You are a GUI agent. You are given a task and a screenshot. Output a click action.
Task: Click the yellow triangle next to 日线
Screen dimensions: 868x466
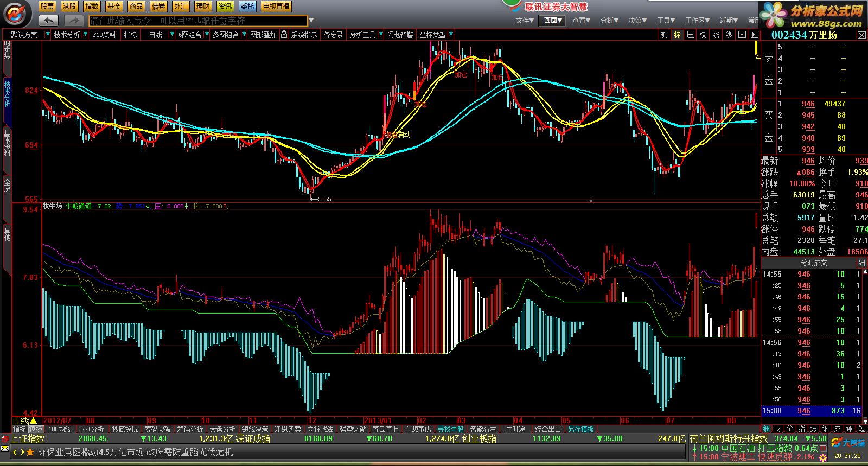point(34,420)
